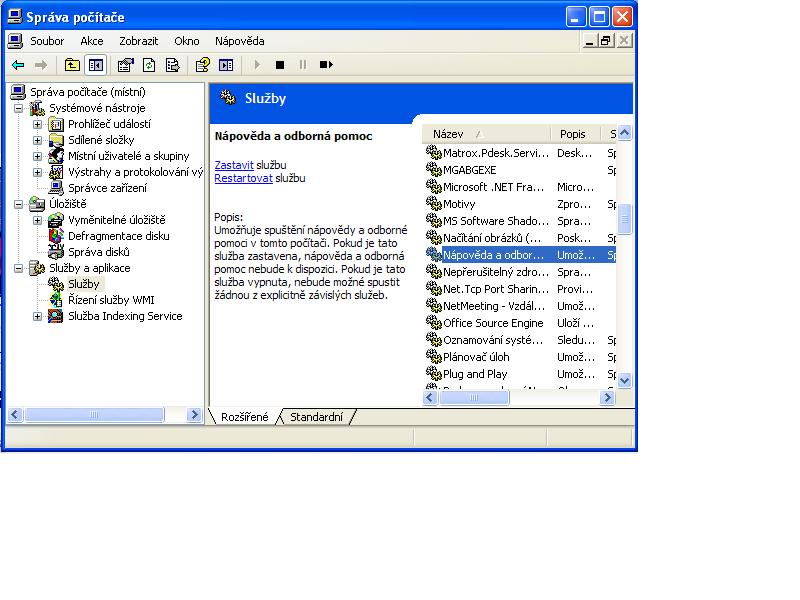Switch to the Standardní tab
The width and height of the screenshot is (800, 600).
coord(316,417)
